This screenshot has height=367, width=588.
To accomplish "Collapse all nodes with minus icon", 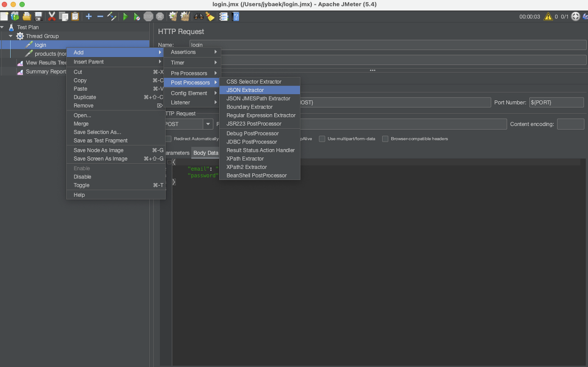I will point(100,17).
